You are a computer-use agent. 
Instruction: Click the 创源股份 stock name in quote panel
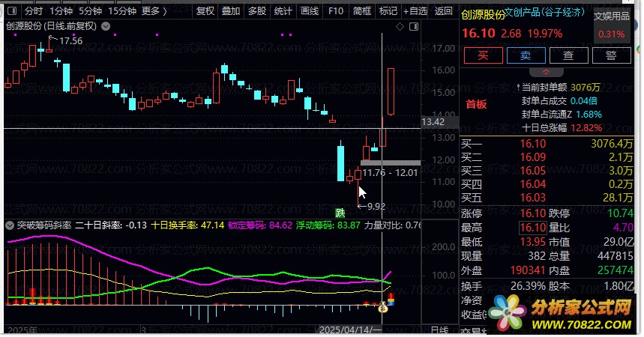(x=483, y=15)
